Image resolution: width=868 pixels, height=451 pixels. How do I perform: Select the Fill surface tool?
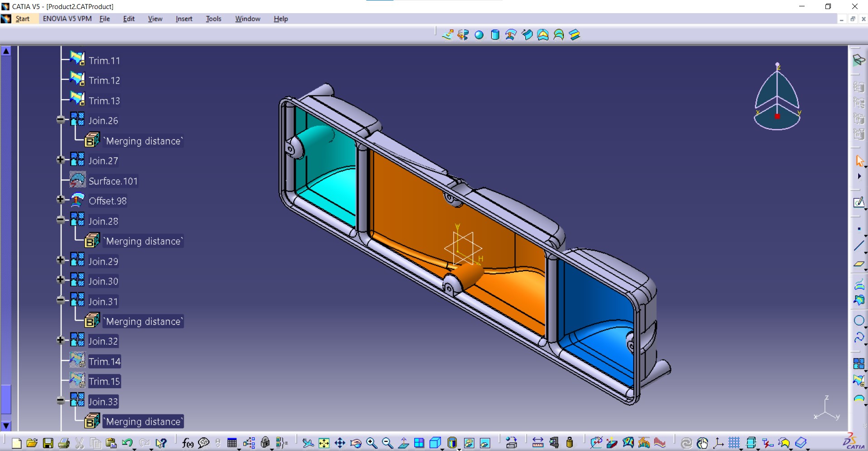(x=543, y=35)
